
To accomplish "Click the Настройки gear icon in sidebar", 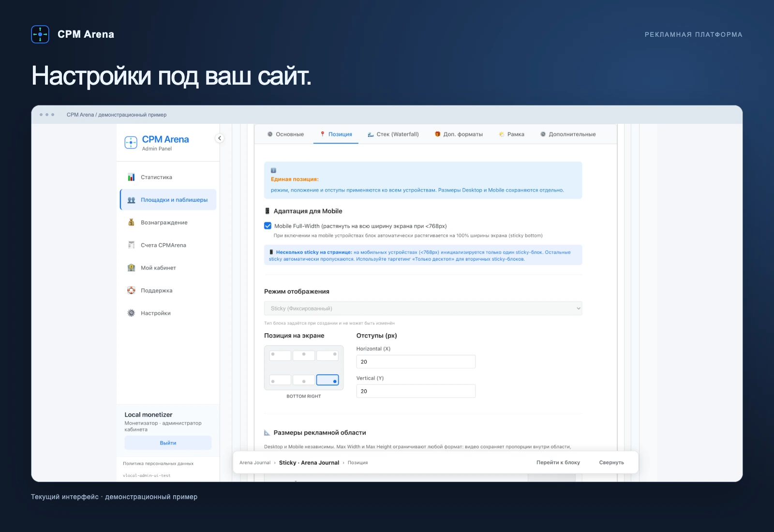I will (131, 313).
